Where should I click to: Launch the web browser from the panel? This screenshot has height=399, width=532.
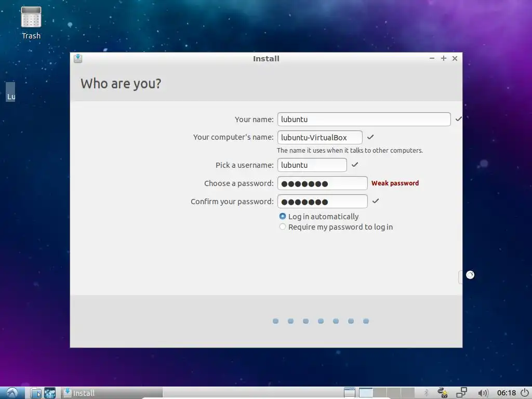coord(50,393)
